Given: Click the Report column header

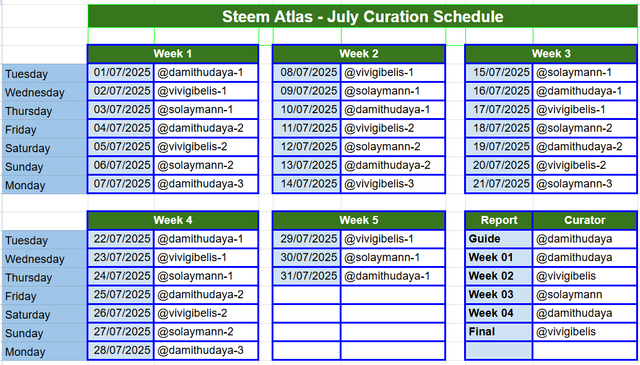Looking at the screenshot, I should click(499, 220).
